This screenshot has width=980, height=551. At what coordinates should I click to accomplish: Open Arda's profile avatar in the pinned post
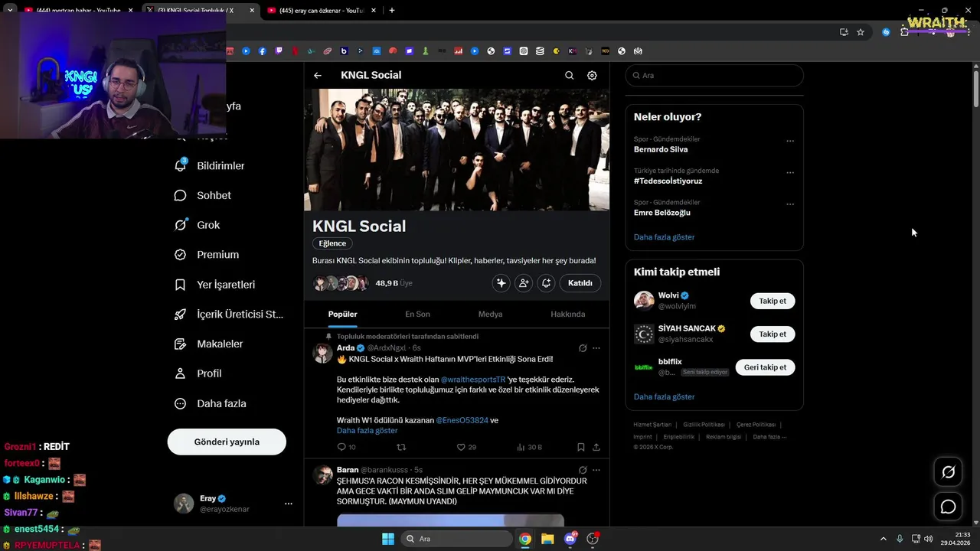tap(322, 353)
